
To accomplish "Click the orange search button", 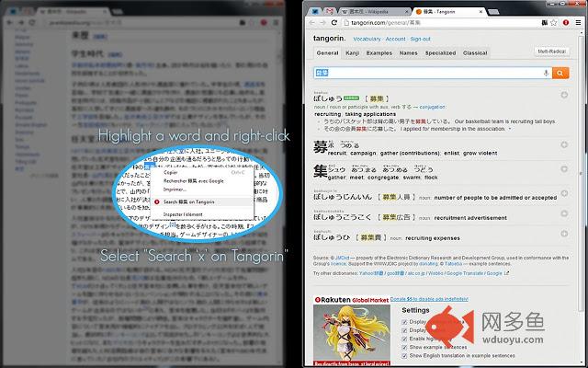I will pyautogui.click(x=560, y=73).
